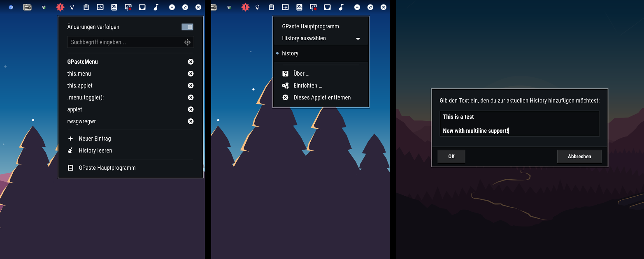Click the GPaste clipboard icon in the middle panel
The width and height of the screenshot is (644, 259).
pos(271,7)
